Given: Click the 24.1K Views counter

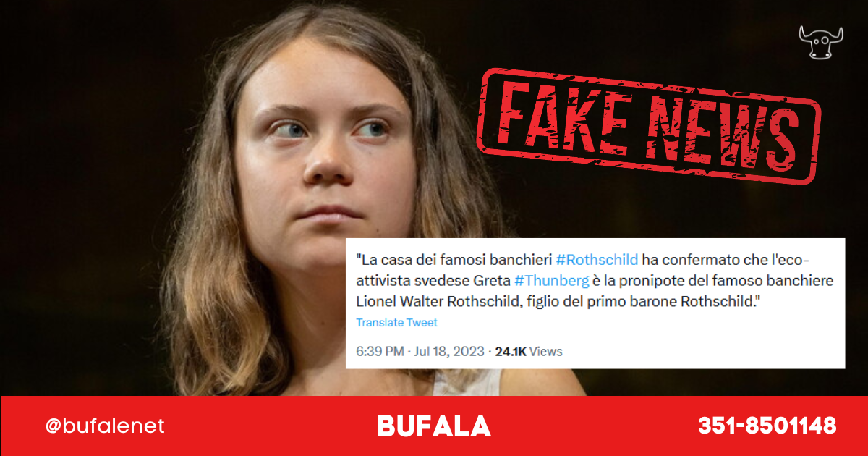Looking at the screenshot, I should click(529, 352).
